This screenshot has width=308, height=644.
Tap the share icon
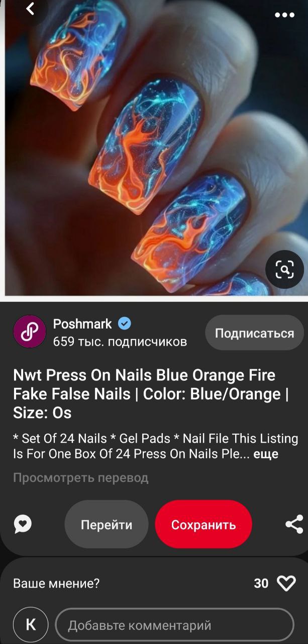pos(294,524)
